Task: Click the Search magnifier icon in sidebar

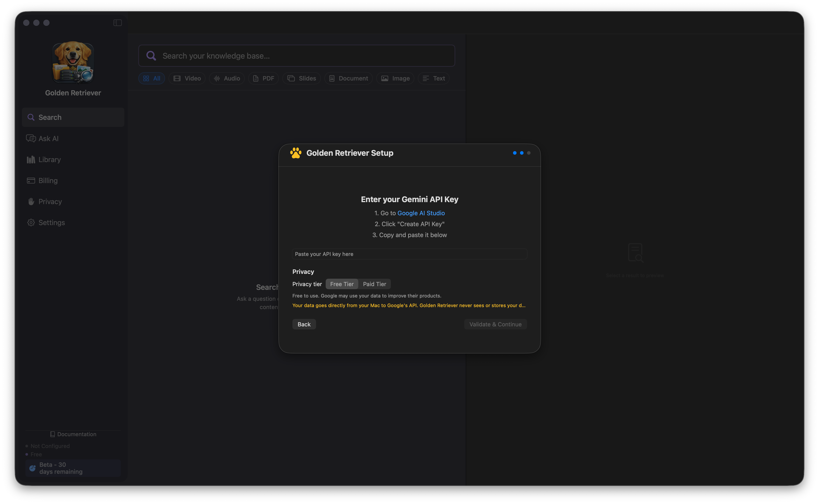Action: pyautogui.click(x=31, y=117)
